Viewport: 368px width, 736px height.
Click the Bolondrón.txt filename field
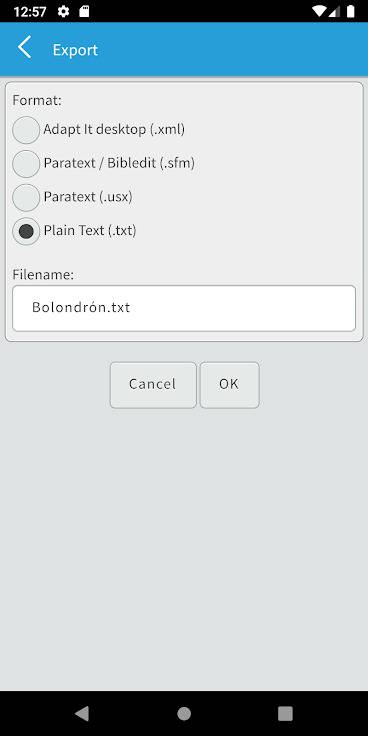click(x=184, y=308)
